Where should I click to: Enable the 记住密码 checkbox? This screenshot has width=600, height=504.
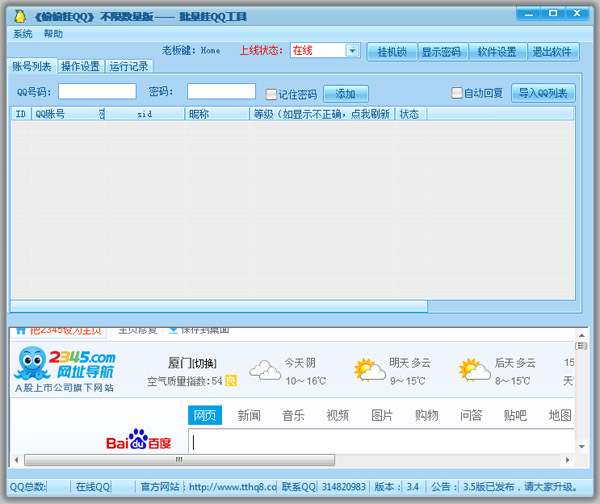[271, 94]
